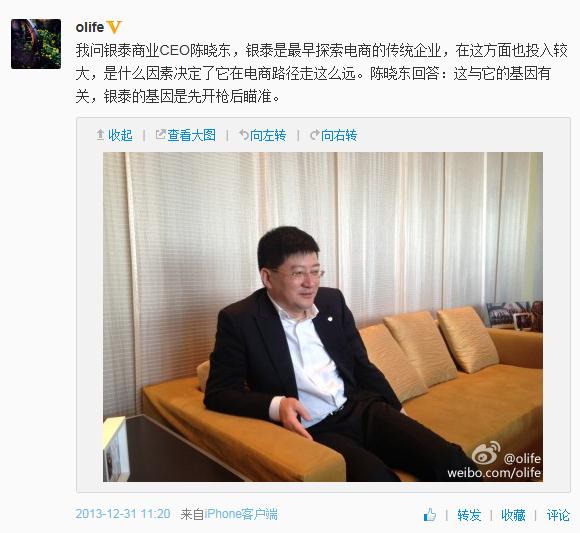Click the 2013-12-31 11:20 timestamp link

point(123,514)
